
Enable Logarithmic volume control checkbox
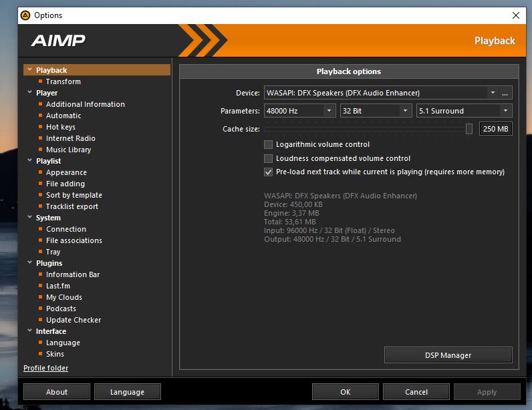[269, 144]
